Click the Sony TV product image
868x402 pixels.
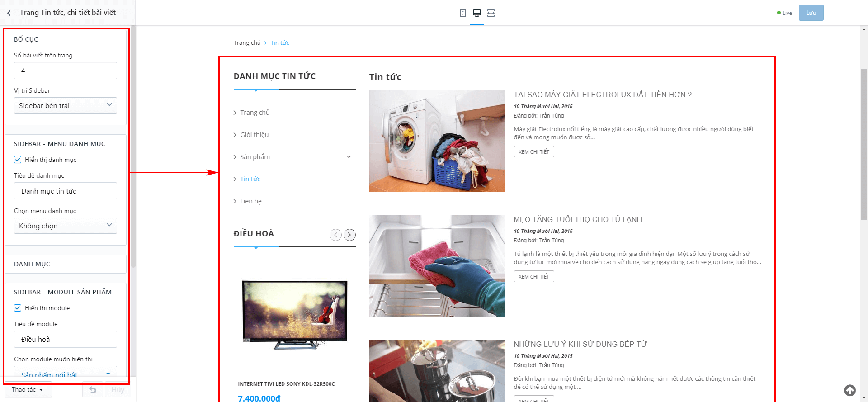pyautogui.click(x=295, y=315)
